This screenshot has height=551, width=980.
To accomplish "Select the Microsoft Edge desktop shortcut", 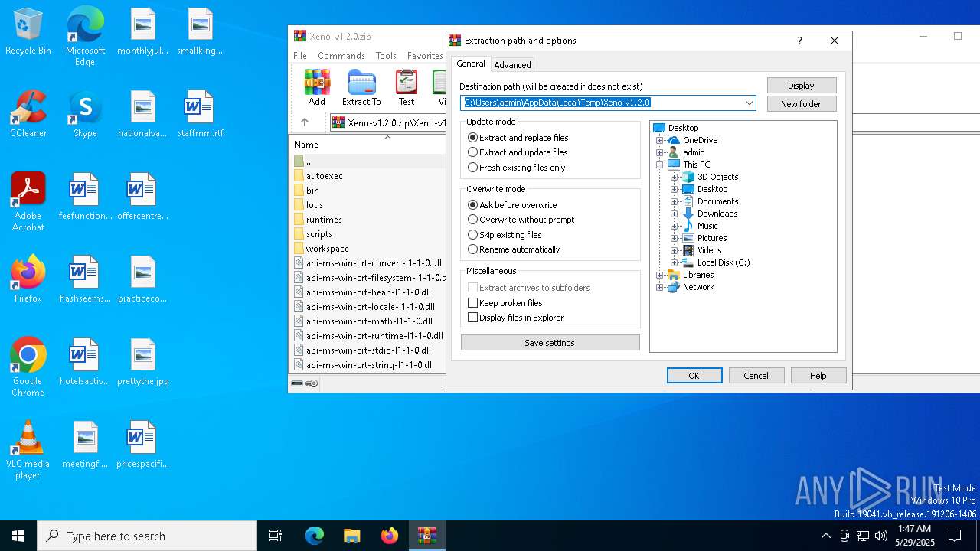I will [x=85, y=37].
